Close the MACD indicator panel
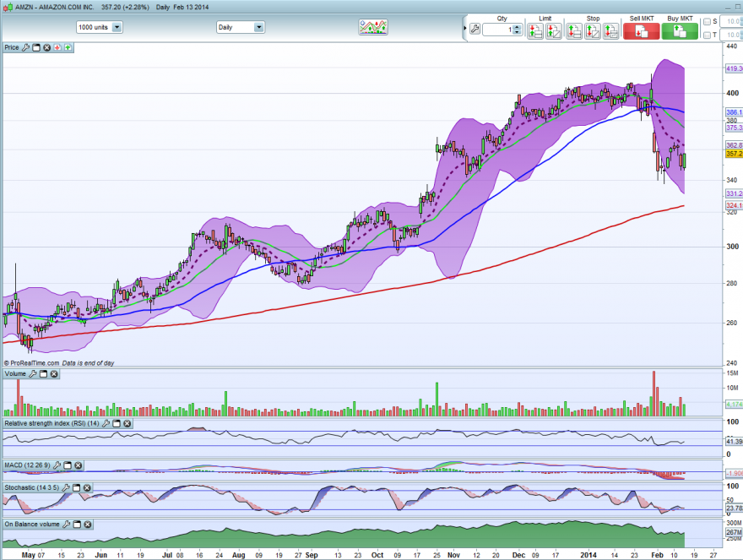This screenshot has height=560, width=743. coord(79,465)
